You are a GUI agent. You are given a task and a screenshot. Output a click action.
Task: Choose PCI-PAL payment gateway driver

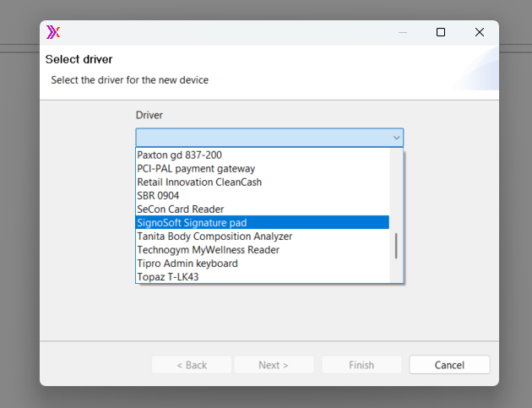pyautogui.click(x=196, y=169)
